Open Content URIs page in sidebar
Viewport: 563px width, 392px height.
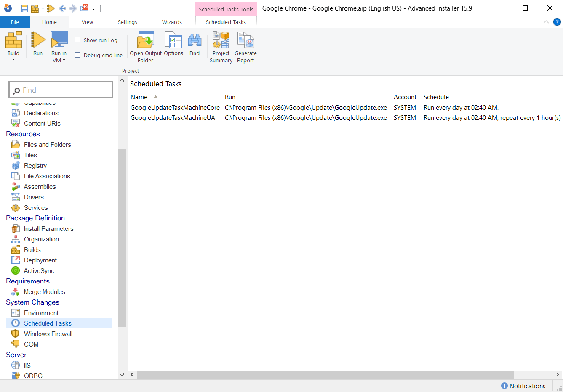point(42,123)
